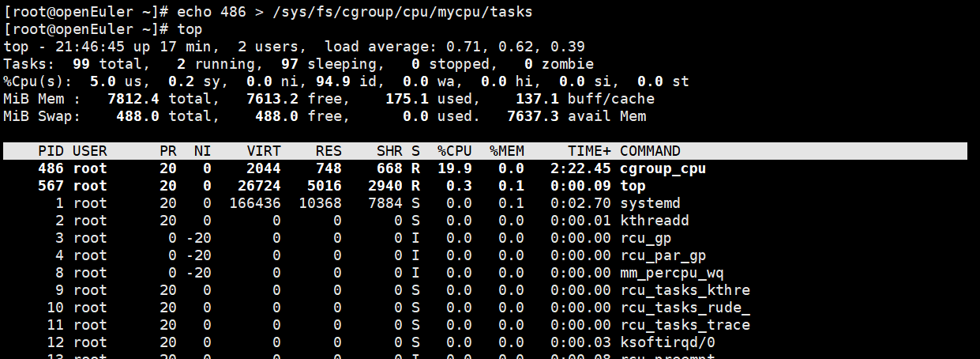Select the rcu_tasks_trace command text

[685, 325]
